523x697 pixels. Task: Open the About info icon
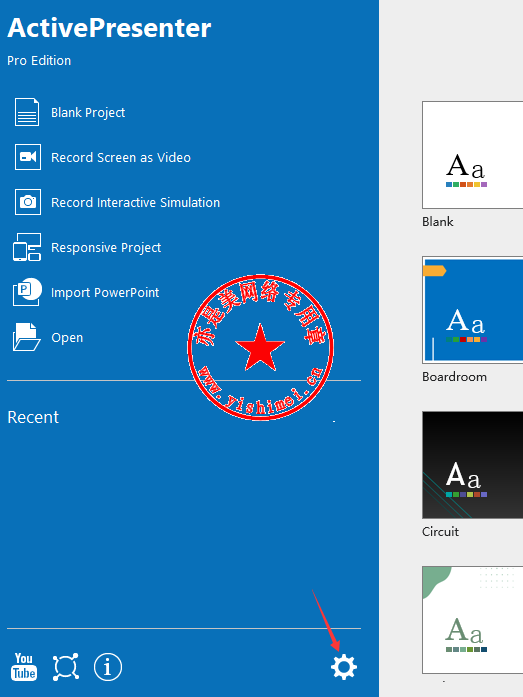108,667
